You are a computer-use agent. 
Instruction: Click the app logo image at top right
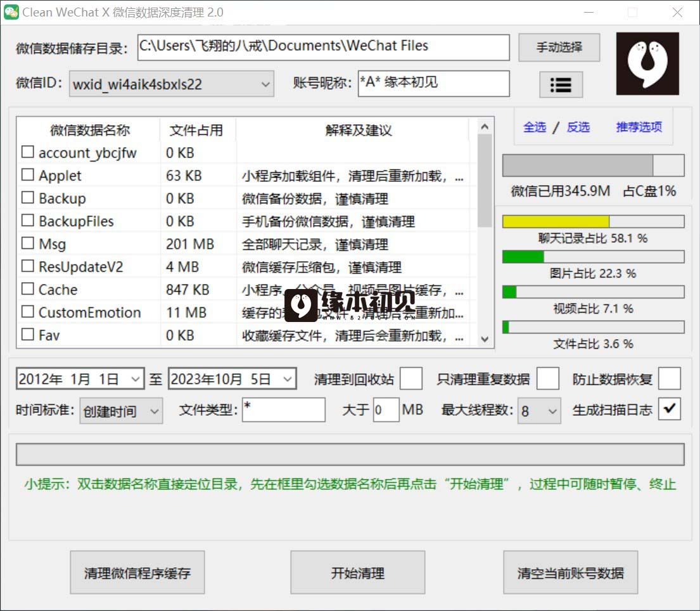pos(647,63)
